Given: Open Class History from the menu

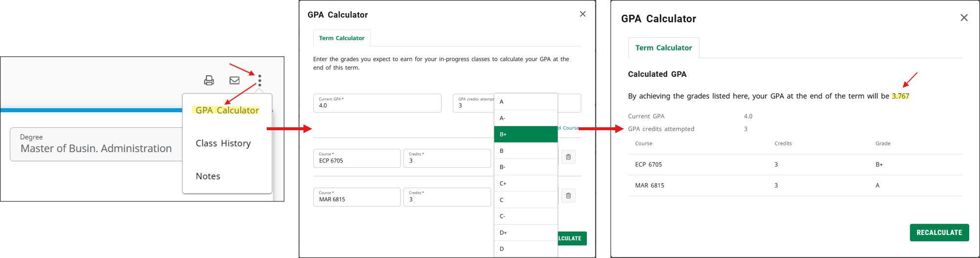Looking at the screenshot, I should click(223, 143).
